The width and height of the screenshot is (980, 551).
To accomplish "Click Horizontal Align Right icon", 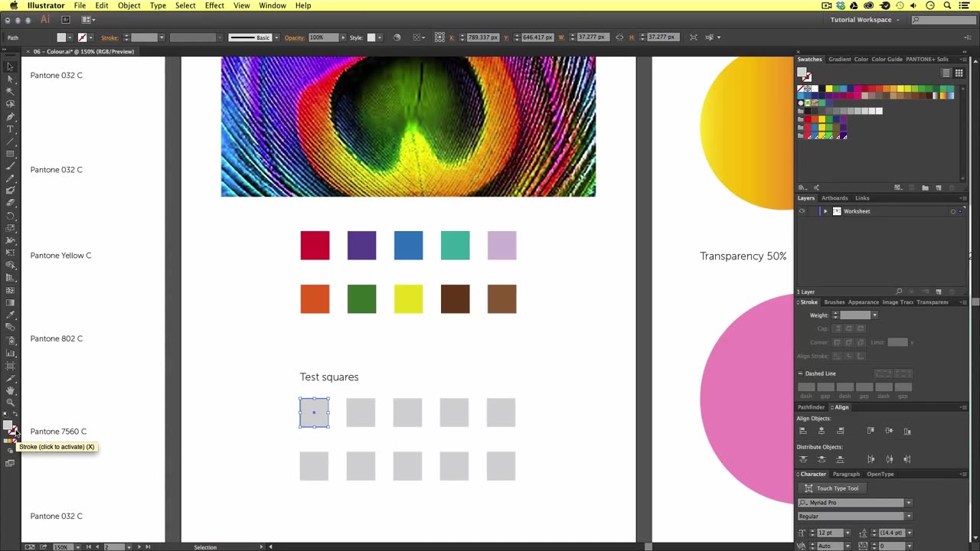I will point(840,431).
